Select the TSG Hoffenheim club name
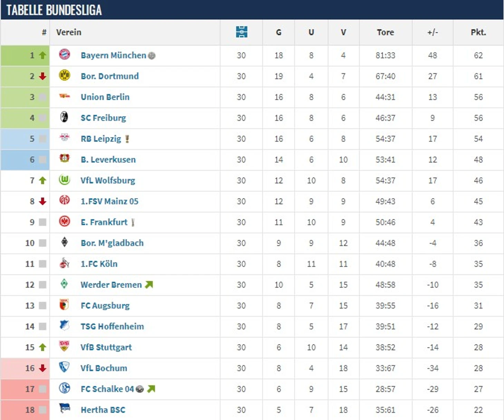 112,326
